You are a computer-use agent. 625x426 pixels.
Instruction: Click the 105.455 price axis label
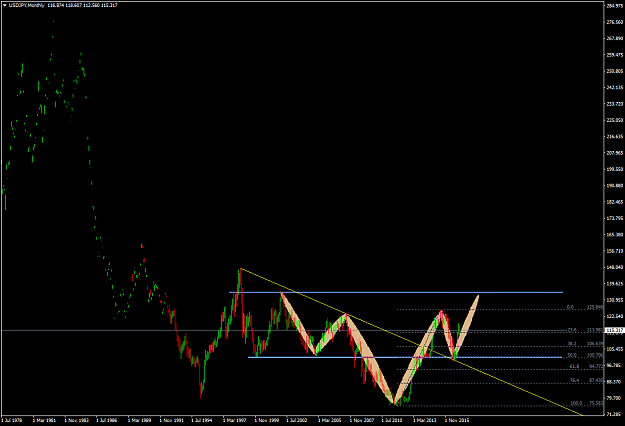click(615, 349)
